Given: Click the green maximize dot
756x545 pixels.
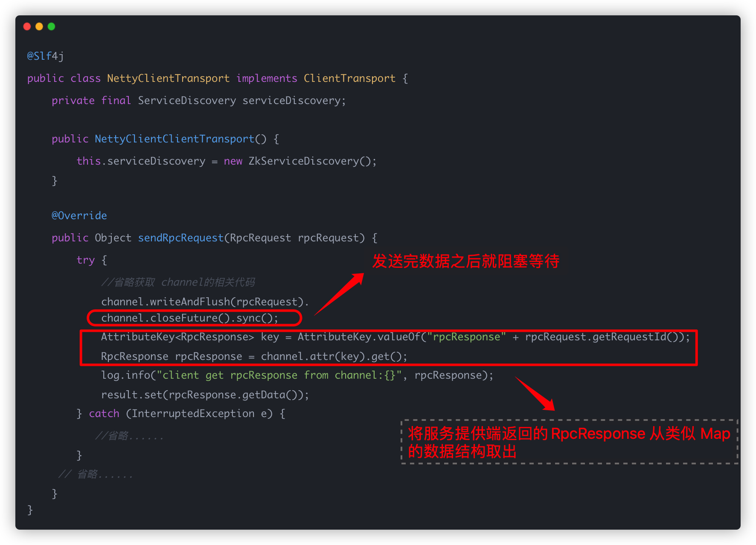Looking at the screenshot, I should tap(52, 26).
